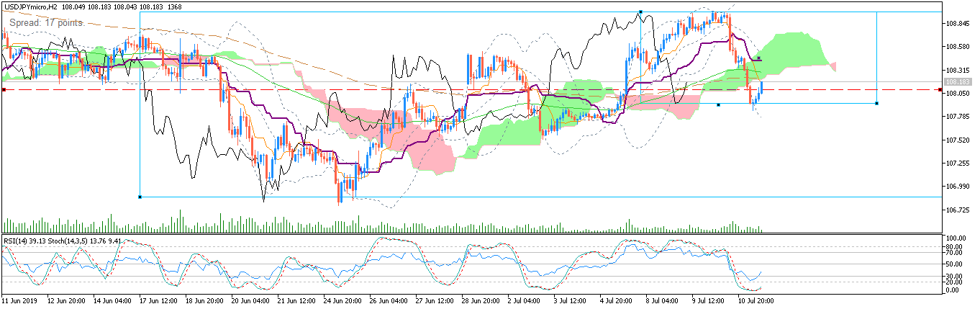
Task: Click the 107.255 price axis label
Action: pos(958,164)
